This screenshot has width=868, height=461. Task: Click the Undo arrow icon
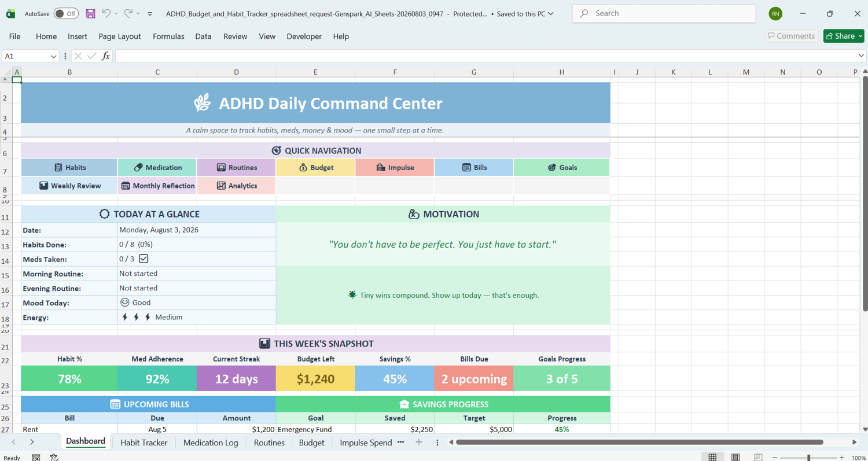coord(106,13)
